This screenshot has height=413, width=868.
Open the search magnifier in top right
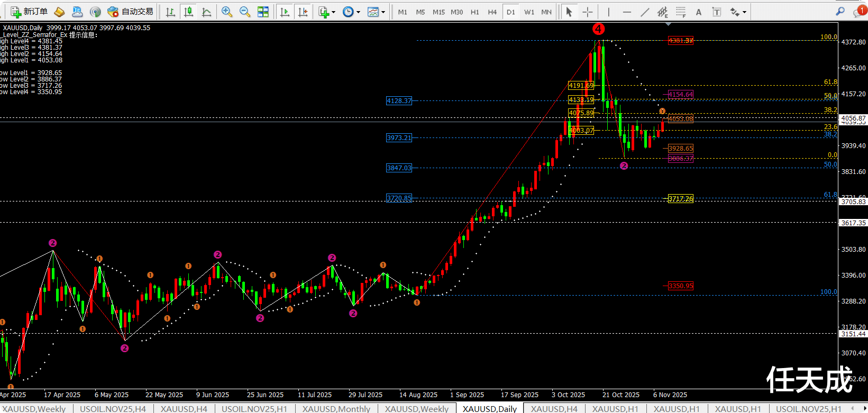[840, 11]
